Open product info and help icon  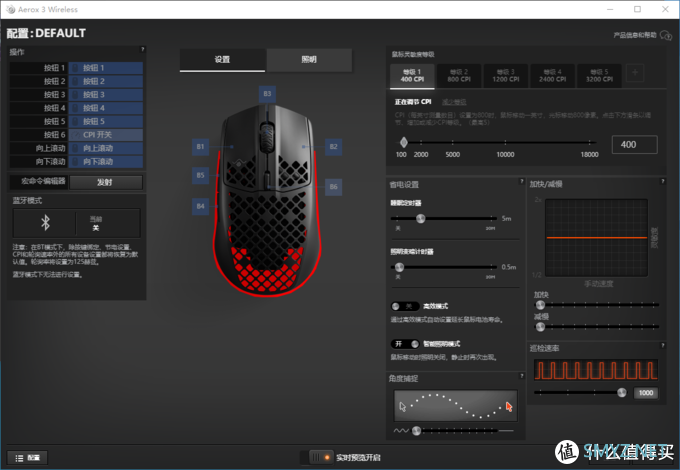[x=666, y=35]
